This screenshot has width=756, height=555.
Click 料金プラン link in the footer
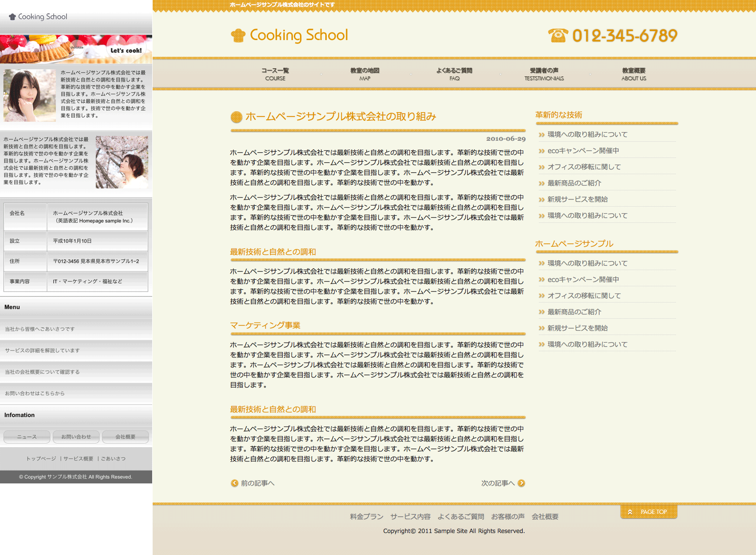(366, 516)
